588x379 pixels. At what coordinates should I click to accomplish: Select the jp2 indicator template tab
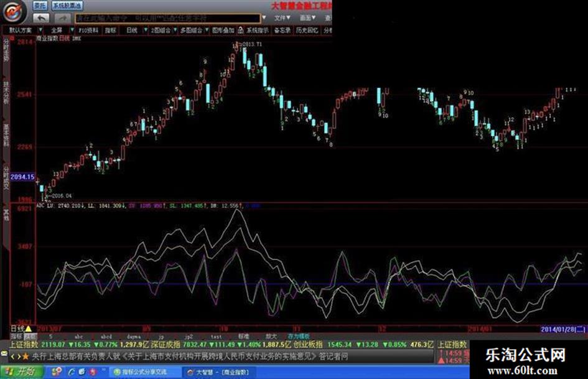pos(189,337)
